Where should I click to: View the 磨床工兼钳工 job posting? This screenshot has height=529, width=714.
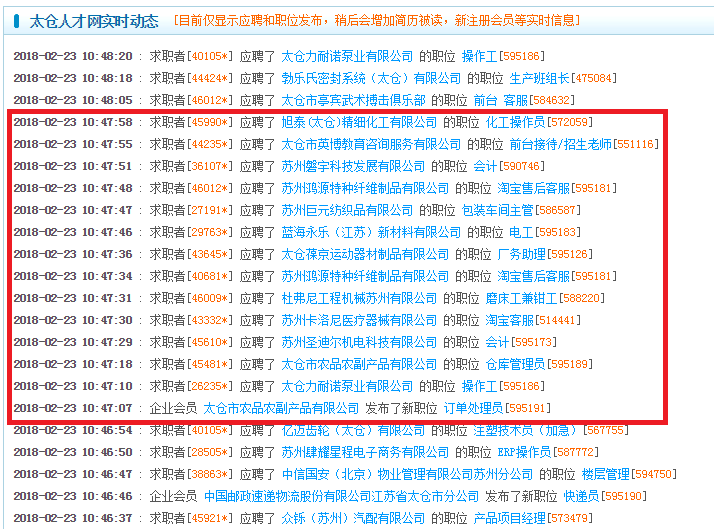click(521, 298)
